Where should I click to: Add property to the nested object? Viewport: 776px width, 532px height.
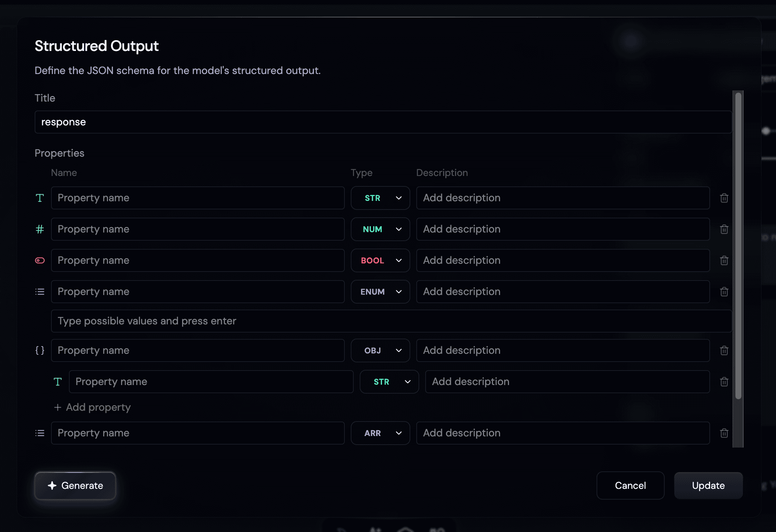(x=93, y=407)
